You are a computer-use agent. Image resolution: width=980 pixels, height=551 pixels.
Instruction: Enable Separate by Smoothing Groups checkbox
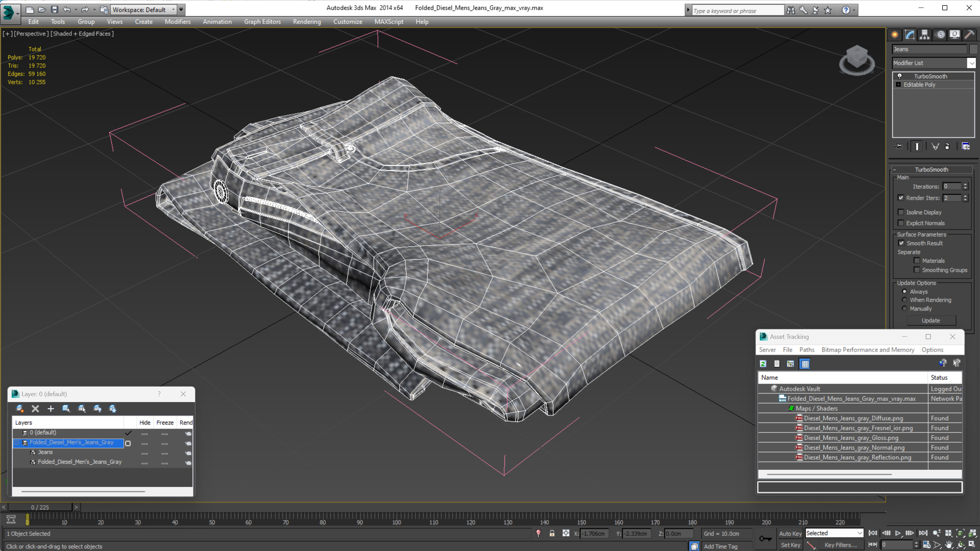point(916,269)
